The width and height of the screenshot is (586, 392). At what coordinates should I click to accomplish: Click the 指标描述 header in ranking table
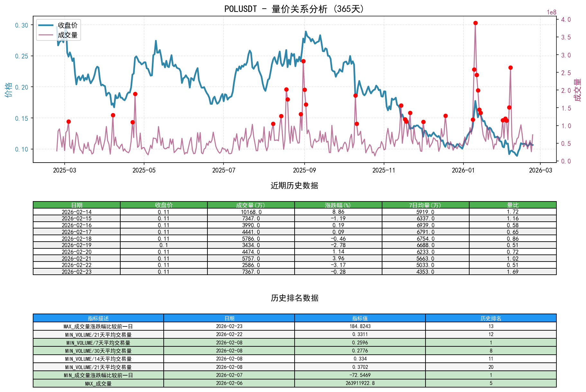click(x=98, y=318)
